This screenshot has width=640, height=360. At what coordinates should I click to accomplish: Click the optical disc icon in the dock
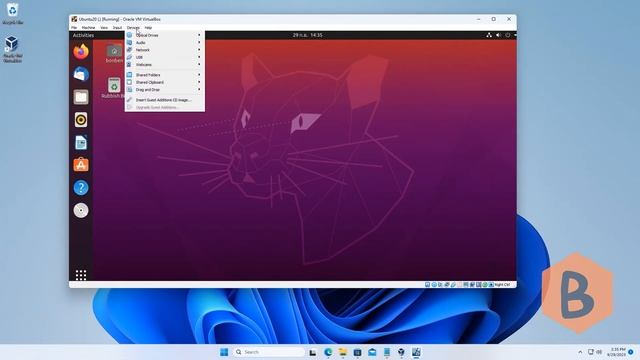[81, 211]
